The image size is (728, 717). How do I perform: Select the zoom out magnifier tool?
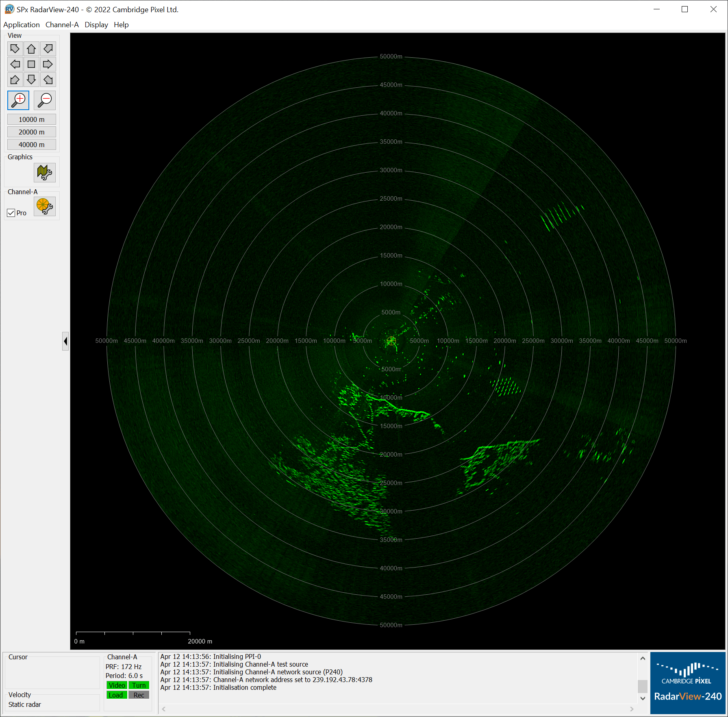[x=44, y=100]
